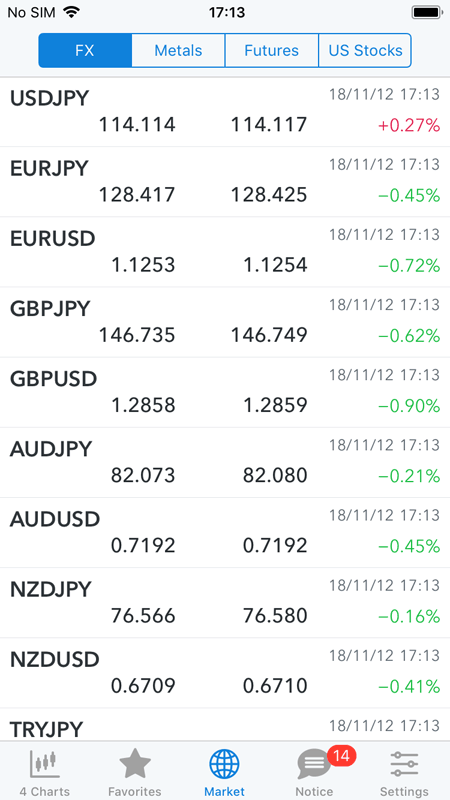Switch to the Futures tab
The width and height of the screenshot is (450, 800).
pyautogui.click(x=271, y=51)
